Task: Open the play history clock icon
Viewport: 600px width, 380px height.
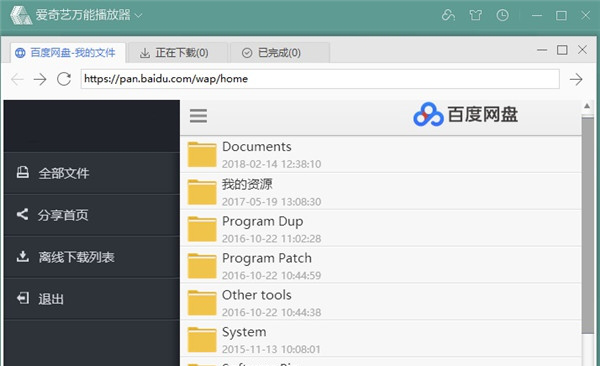Action: click(502, 15)
